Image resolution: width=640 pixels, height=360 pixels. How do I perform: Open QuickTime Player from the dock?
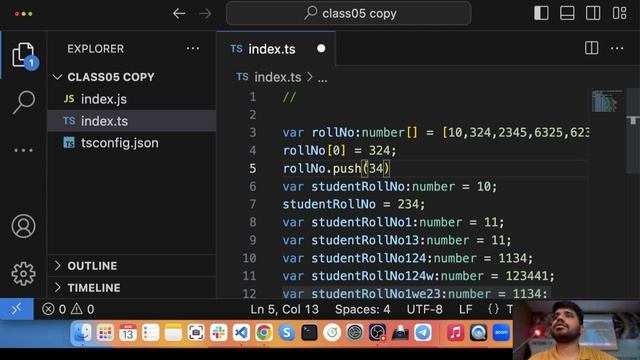[478, 333]
